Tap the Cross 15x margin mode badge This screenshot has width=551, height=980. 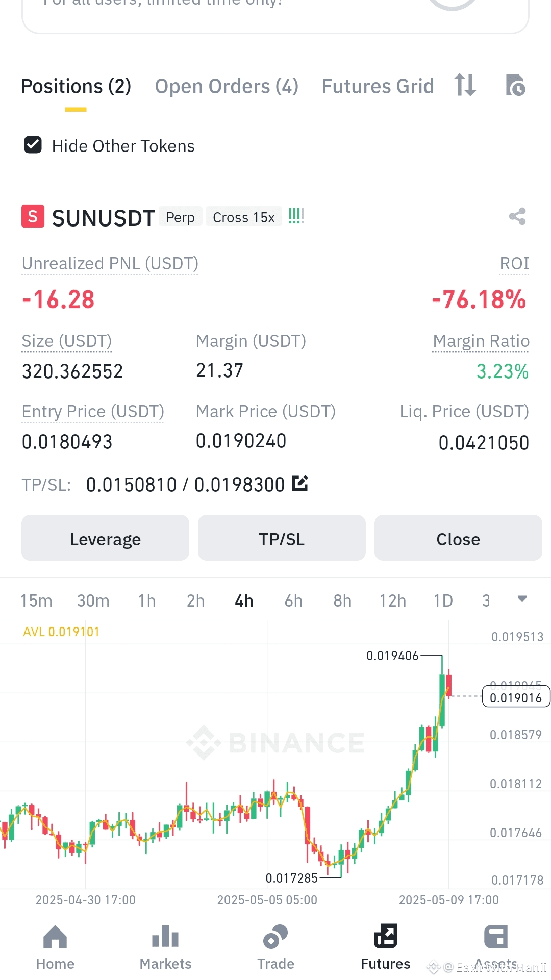tap(244, 217)
